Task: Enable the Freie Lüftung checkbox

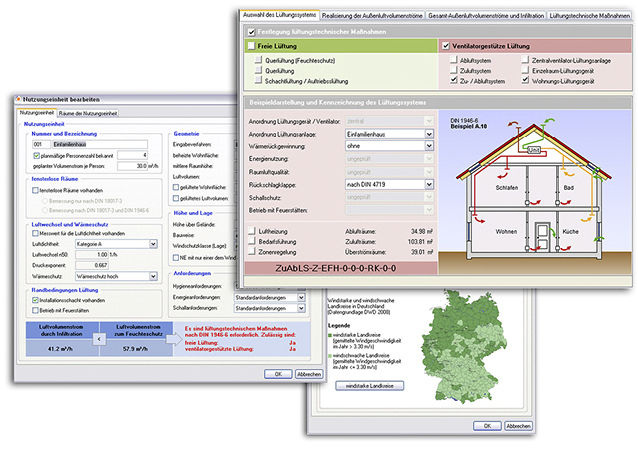Action: click(250, 46)
